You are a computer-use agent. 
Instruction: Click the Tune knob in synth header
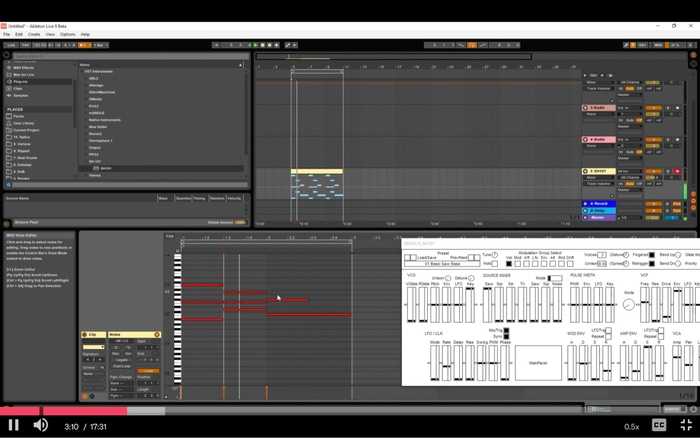495,254
